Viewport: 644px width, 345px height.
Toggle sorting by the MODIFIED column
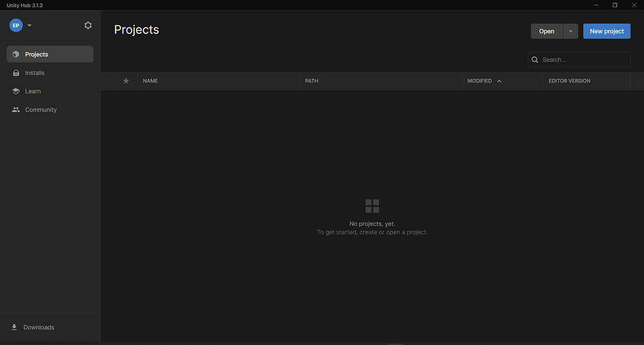click(x=479, y=80)
